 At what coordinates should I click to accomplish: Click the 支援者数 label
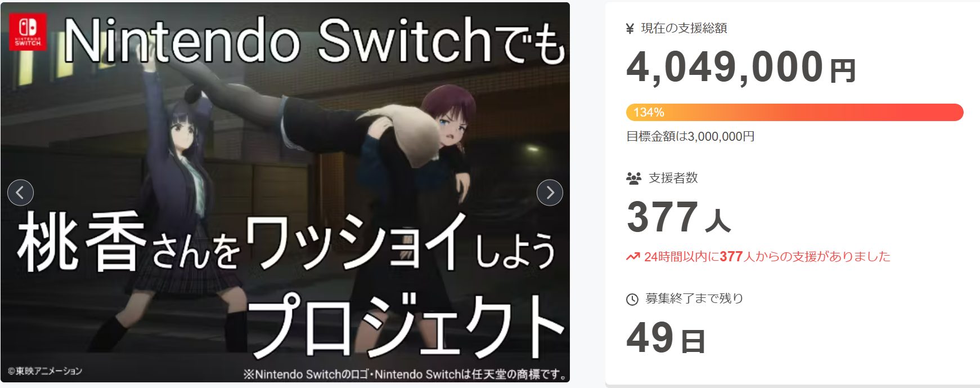[673, 178]
